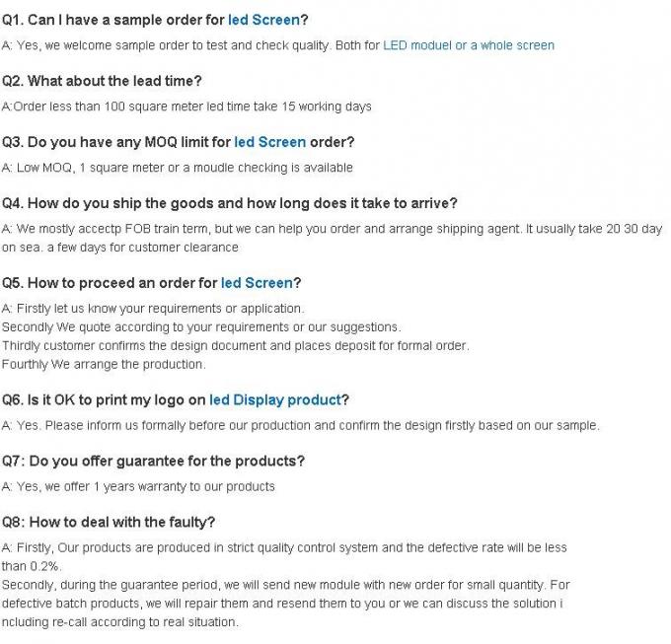The image size is (671, 644).
Task: Click the "1 years warranty" answer text
Action: point(138,486)
